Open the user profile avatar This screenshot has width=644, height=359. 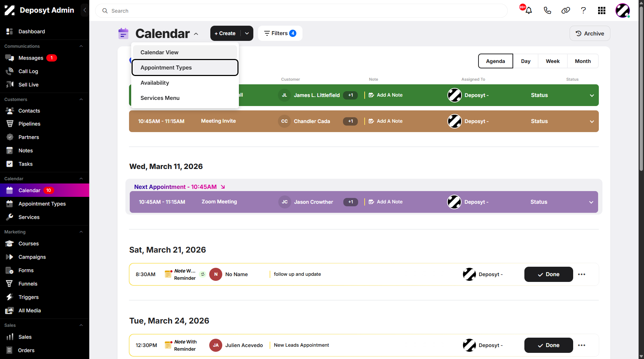[x=623, y=10]
